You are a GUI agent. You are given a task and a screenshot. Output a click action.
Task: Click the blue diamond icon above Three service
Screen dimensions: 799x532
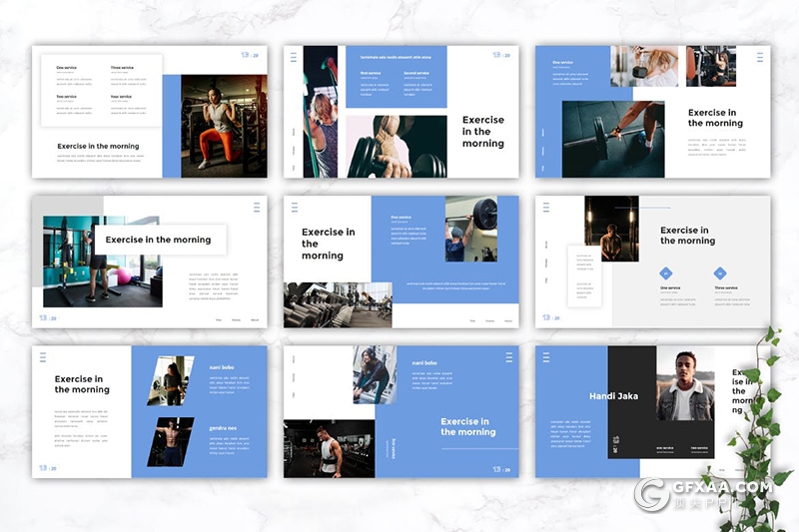pyautogui.click(x=719, y=273)
